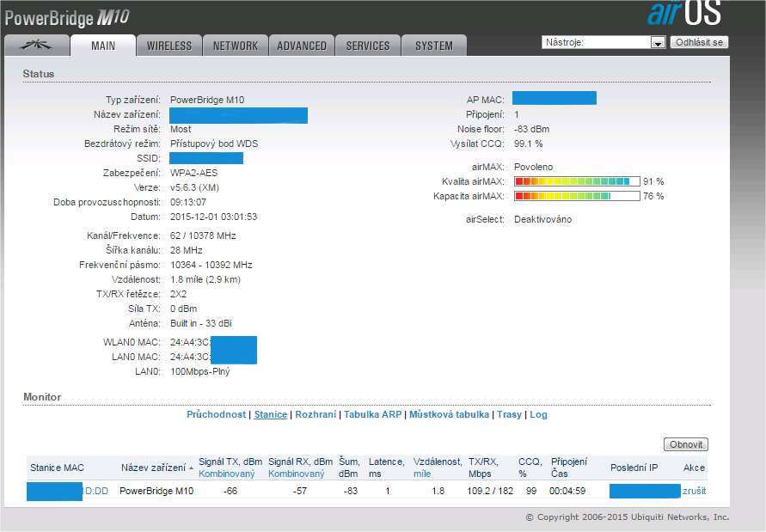This screenshot has height=532, width=766.
Task: Click the Poslední IP column header
Action: coord(634,468)
